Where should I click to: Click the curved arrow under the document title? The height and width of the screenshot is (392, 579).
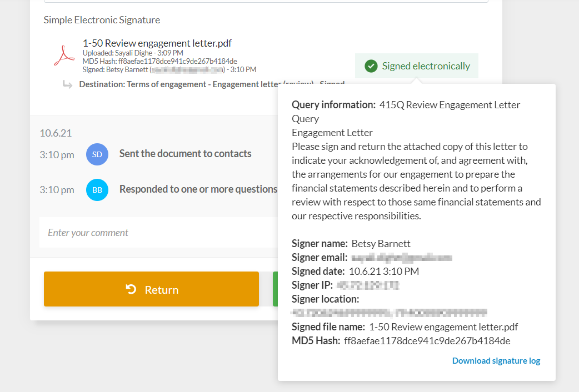67,84
